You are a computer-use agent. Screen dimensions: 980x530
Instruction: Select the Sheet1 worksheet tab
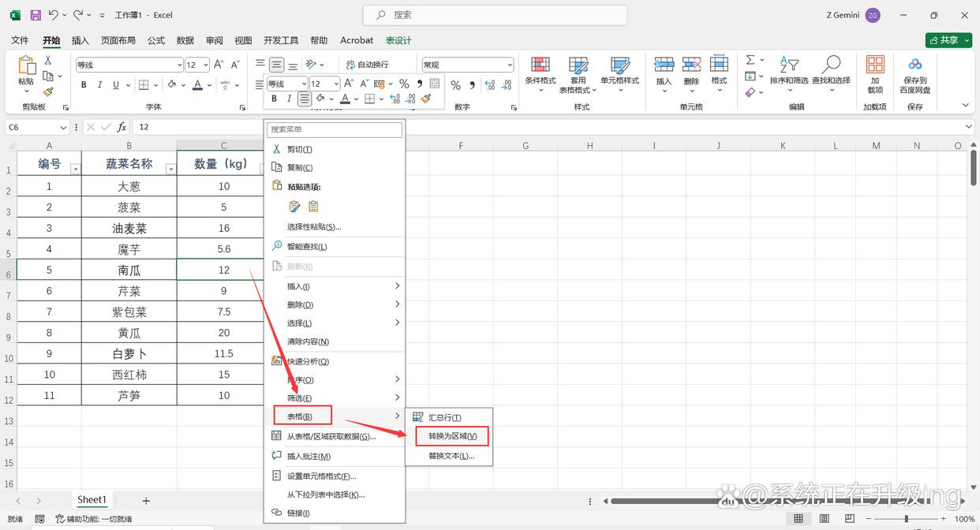click(92, 500)
